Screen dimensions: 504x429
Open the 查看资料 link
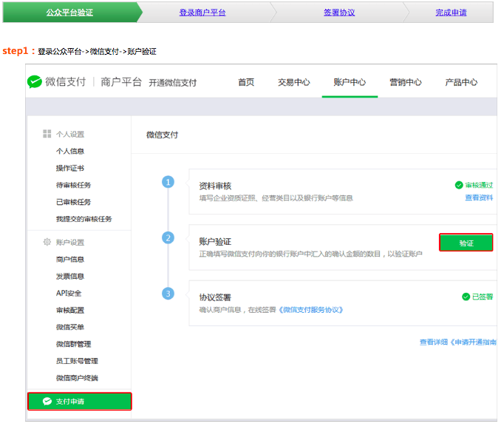(x=479, y=197)
